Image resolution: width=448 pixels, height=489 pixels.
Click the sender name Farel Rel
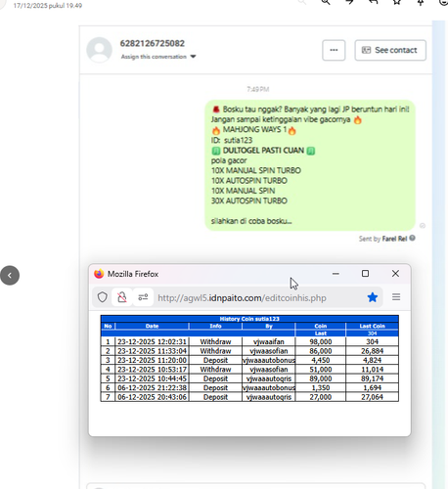[x=394, y=239]
